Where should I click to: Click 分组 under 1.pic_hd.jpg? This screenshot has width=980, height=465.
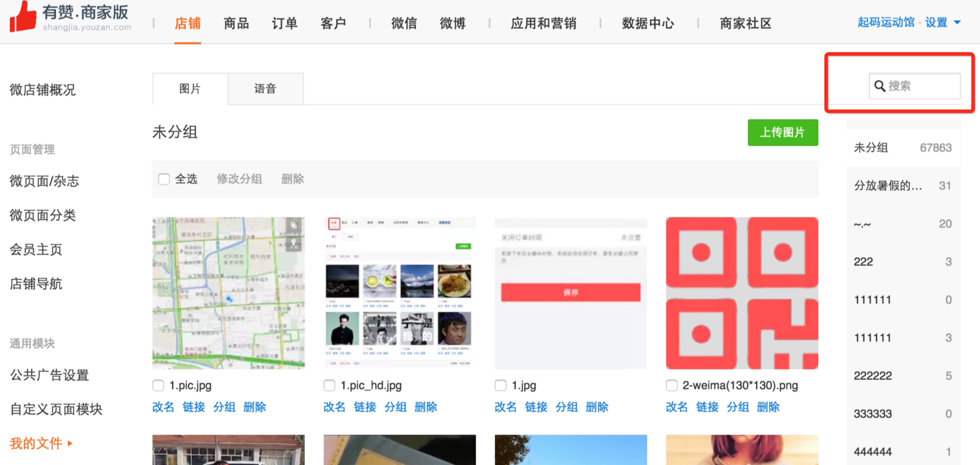click(x=396, y=407)
